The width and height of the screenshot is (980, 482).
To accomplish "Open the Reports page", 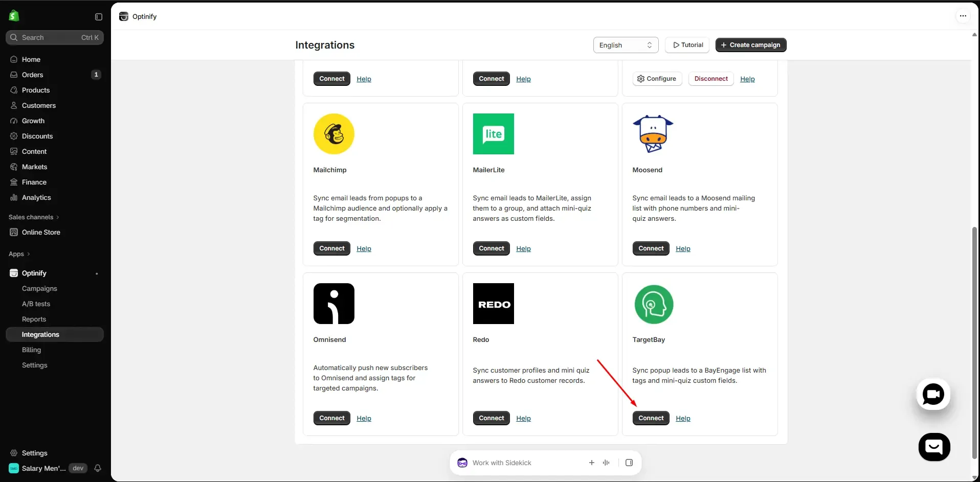I will (34, 319).
